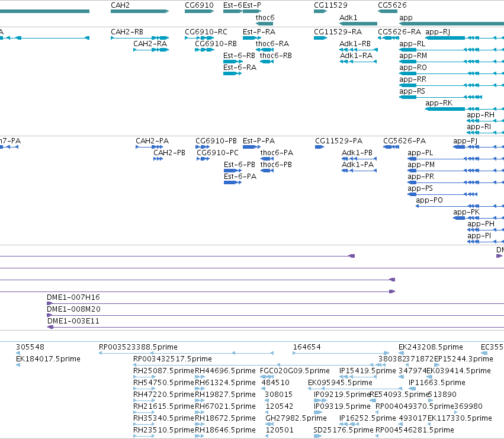
Task: Click the Adk1-RA transcript label
Action: pyautogui.click(x=357, y=56)
